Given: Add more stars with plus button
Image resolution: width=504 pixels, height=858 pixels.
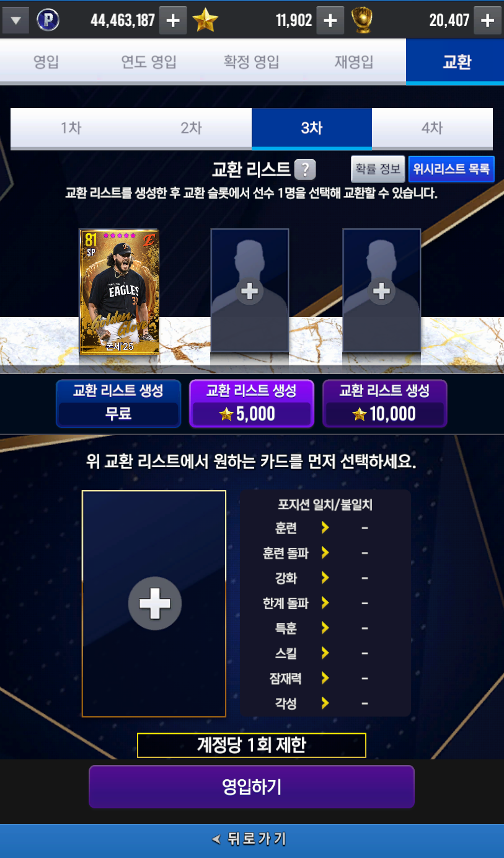Looking at the screenshot, I should (x=330, y=20).
